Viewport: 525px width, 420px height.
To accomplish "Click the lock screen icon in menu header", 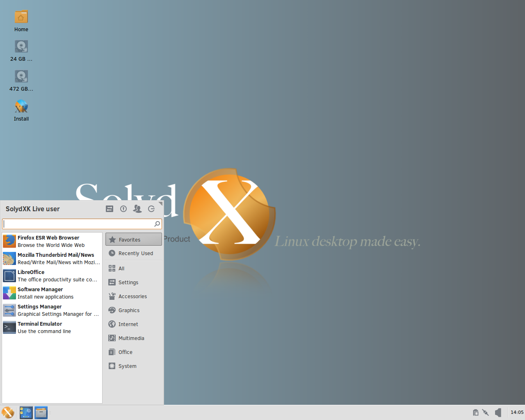I will [x=123, y=209].
